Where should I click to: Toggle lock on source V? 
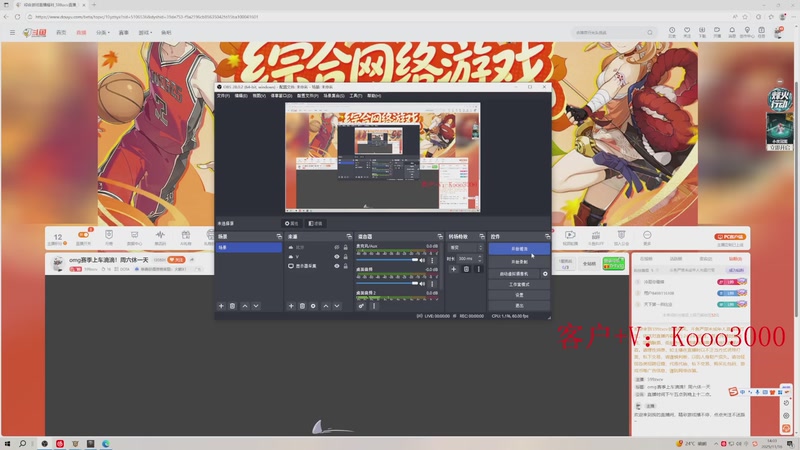[345, 257]
